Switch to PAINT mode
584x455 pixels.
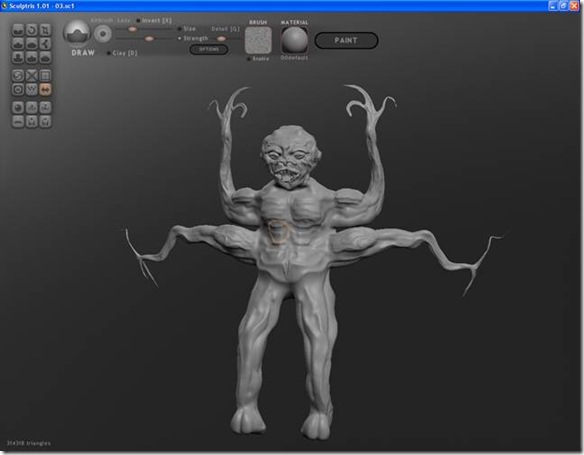tap(346, 40)
